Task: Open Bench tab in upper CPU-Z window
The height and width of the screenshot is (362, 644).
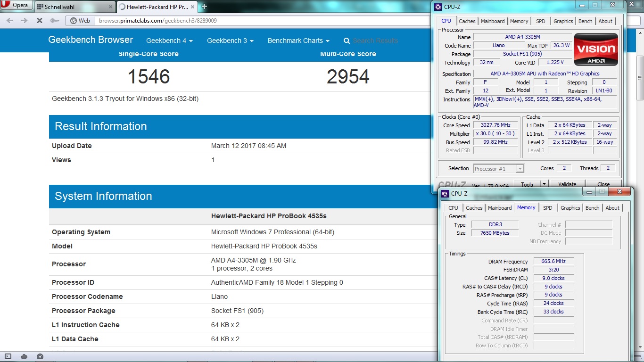Action: [586, 21]
